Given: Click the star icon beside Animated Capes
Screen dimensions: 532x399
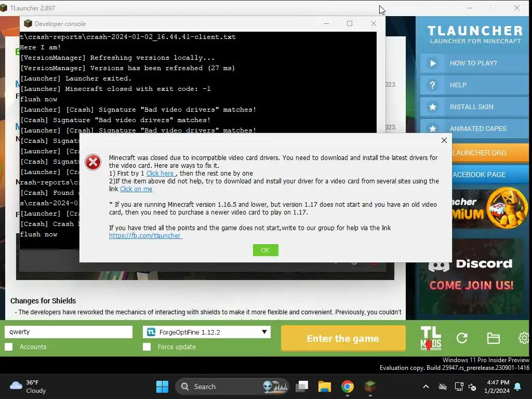Looking at the screenshot, I should point(433,129).
